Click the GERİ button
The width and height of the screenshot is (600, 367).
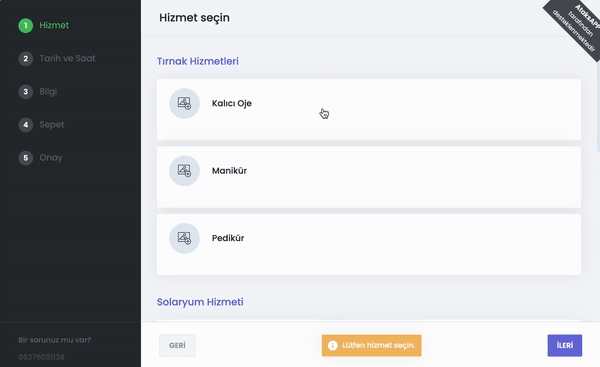[x=177, y=346]
